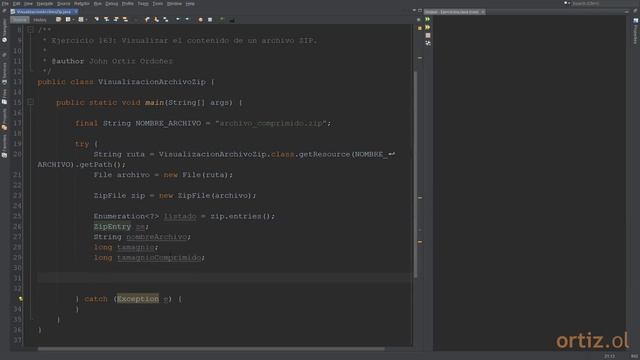640x360 pixels.
Task: Click the Comment code icon
Action: point(222,20)
